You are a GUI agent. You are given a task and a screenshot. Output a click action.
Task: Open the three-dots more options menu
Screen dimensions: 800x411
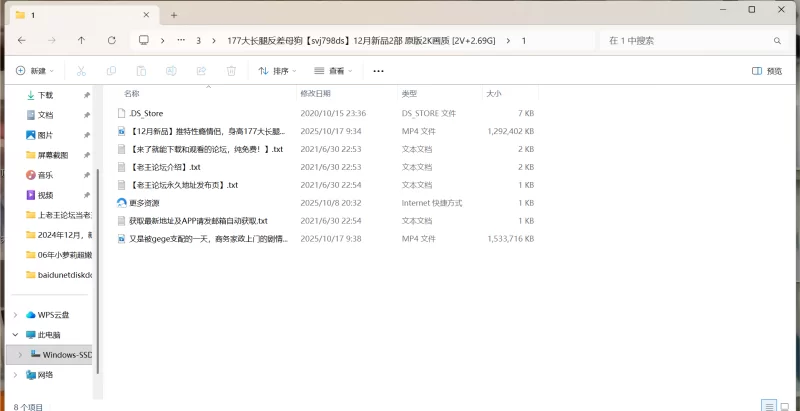[378, 71]
